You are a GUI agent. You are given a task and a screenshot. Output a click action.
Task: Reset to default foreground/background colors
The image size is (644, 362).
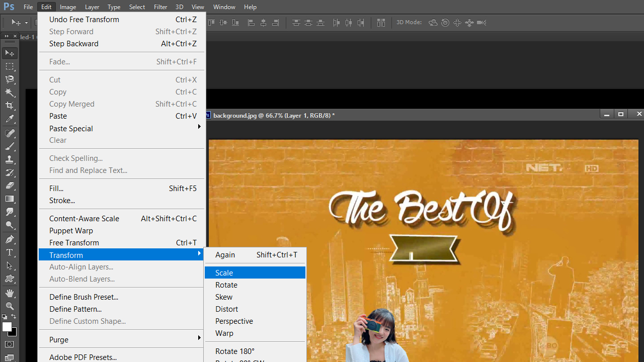[x=5, y=317]
